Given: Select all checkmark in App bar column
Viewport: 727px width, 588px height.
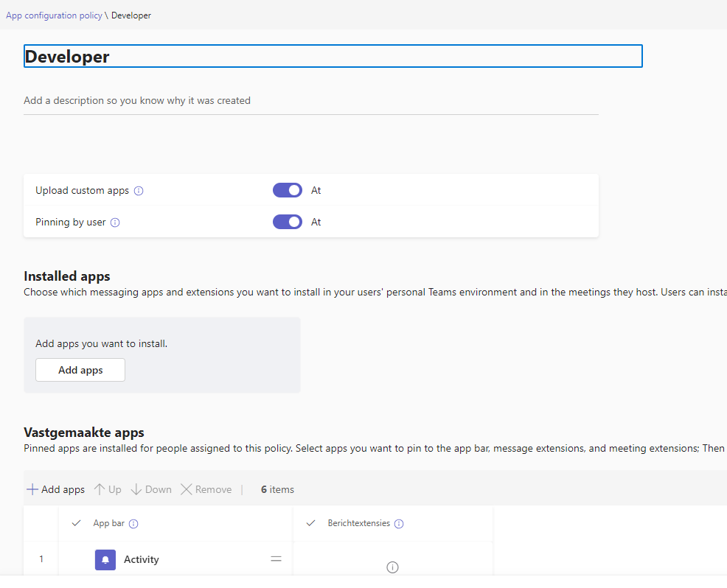Looking at the screenshot, I should pos(76,524).
